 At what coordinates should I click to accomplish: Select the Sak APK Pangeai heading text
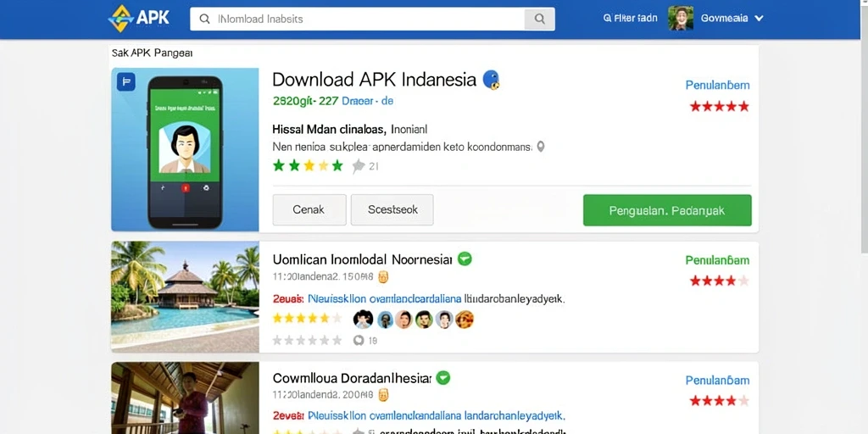[x=153, y=53]
